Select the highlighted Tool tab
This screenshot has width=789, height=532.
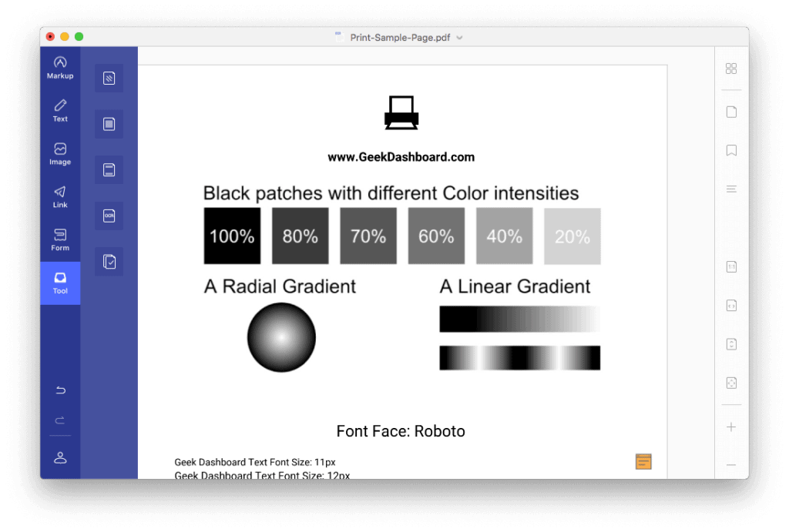60,283
